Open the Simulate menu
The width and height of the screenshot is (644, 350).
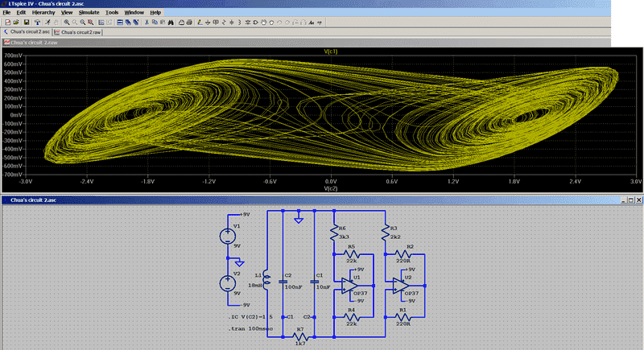click(x=89, y=13)
